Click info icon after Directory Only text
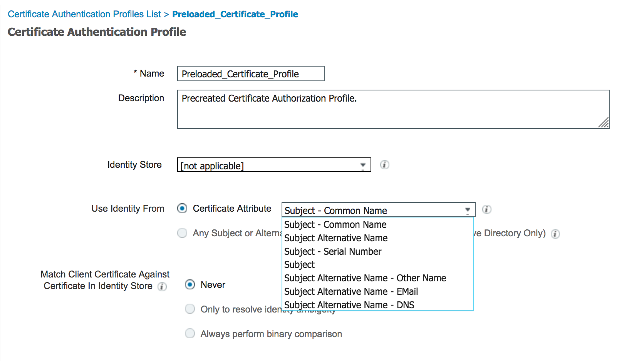The height and width of the screenshot is (361, 644). (555, 234)
